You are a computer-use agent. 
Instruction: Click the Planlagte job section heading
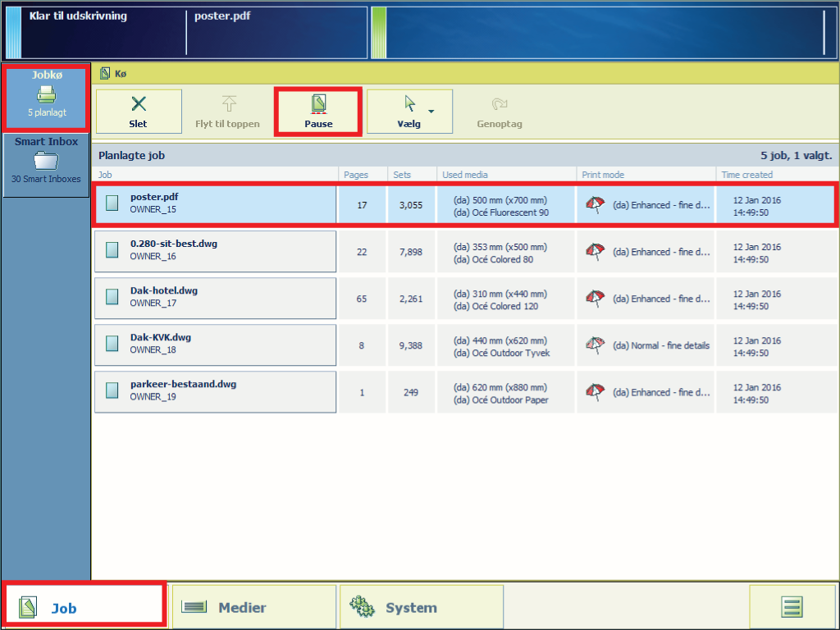pyautogui.click(x=132, y=156)
